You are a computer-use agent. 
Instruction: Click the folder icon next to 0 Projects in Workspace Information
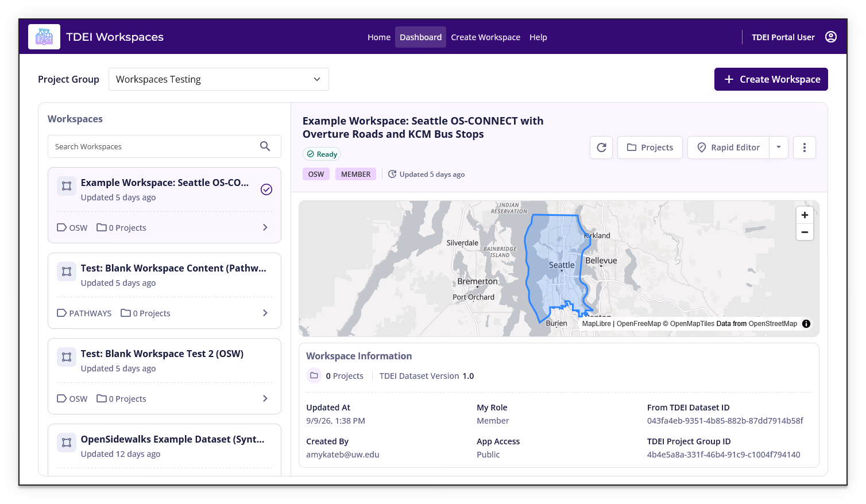[x=314, y=375]
